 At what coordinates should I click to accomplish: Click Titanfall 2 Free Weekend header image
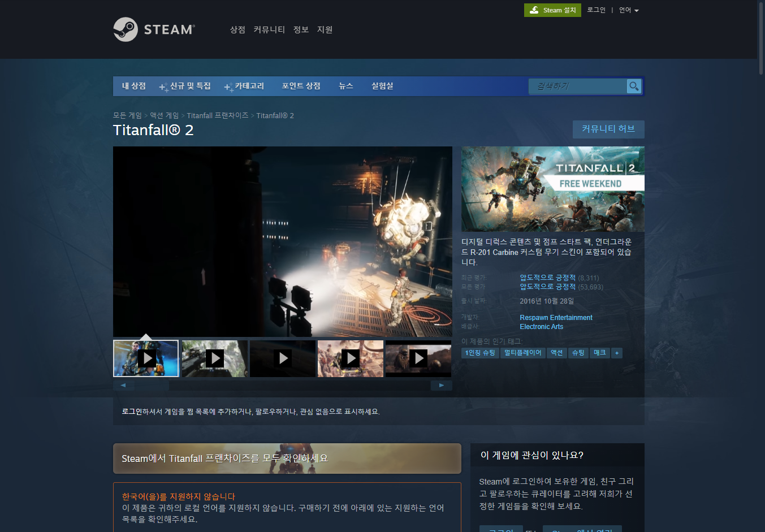pyautogui.click(x=553, y=189)
